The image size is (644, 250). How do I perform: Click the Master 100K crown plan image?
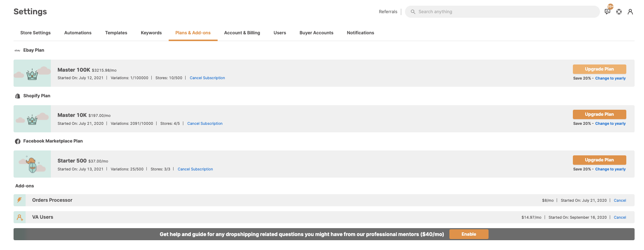(32, 73)
